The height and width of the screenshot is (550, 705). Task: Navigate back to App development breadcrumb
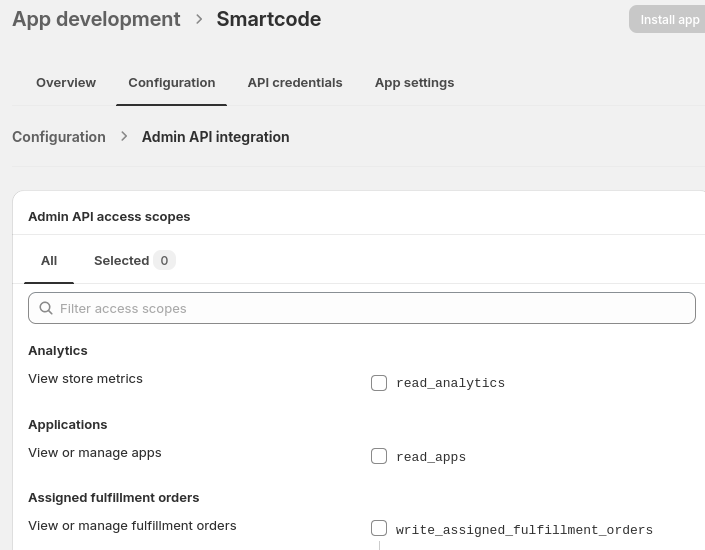pyautogui.click(x=96, y=19)
